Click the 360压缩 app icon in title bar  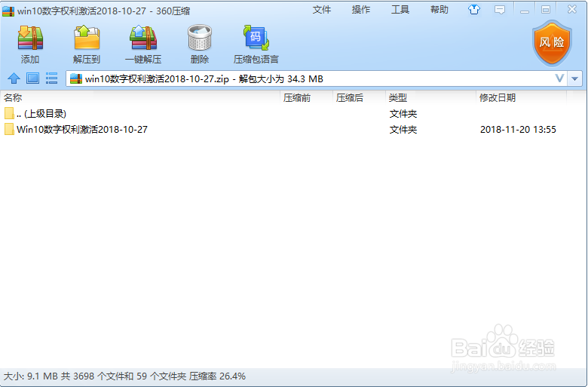[8, 11]
